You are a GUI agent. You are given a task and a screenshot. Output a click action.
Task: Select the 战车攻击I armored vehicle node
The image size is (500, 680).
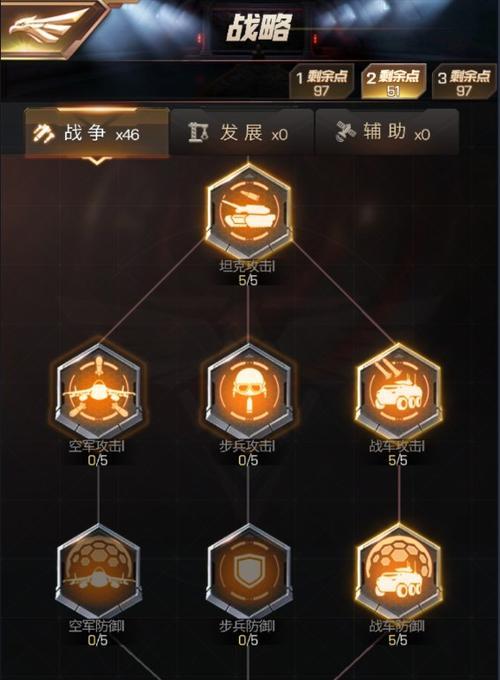398,392
